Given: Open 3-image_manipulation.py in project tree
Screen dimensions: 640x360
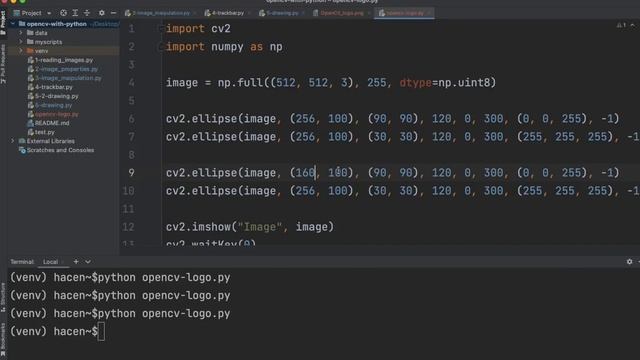Looking at the screenshot, I should 68,78.
